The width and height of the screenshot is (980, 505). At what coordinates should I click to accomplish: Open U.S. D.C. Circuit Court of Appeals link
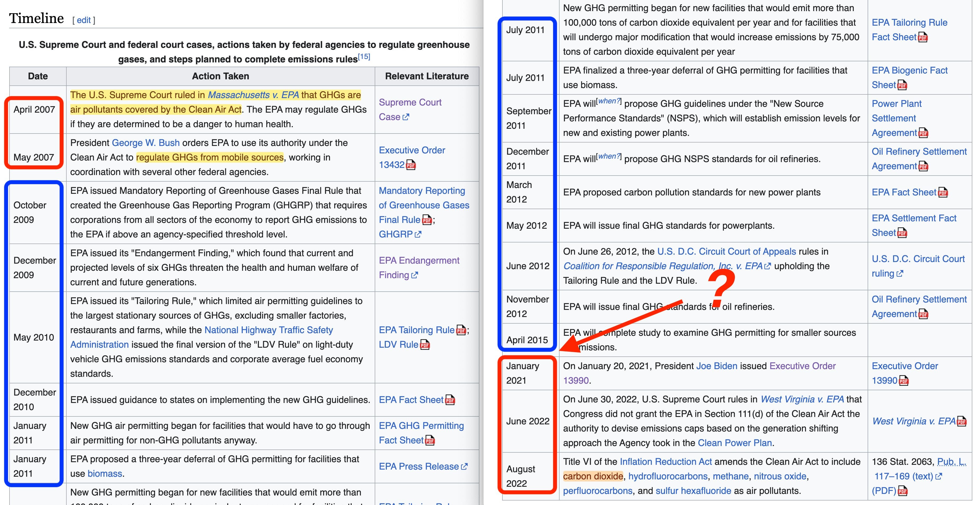(727, 252)
